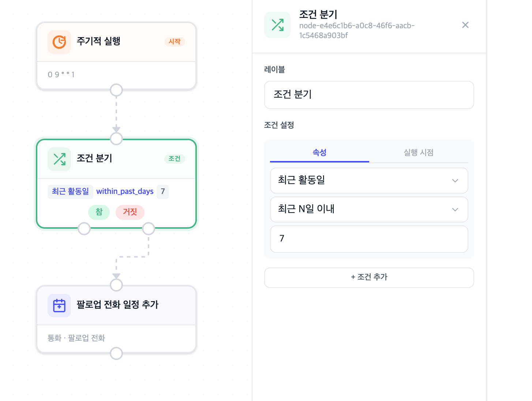532x401 pixels.
Task: Click the shuffle icon on the 조건 분기 node
Action: pos(59,159)
